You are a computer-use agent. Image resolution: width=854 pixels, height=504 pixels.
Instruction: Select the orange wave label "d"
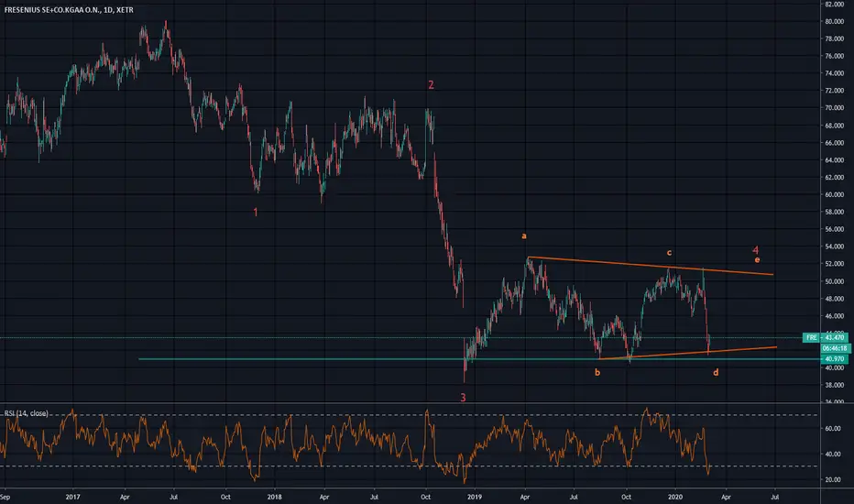(x=716, y=373)
